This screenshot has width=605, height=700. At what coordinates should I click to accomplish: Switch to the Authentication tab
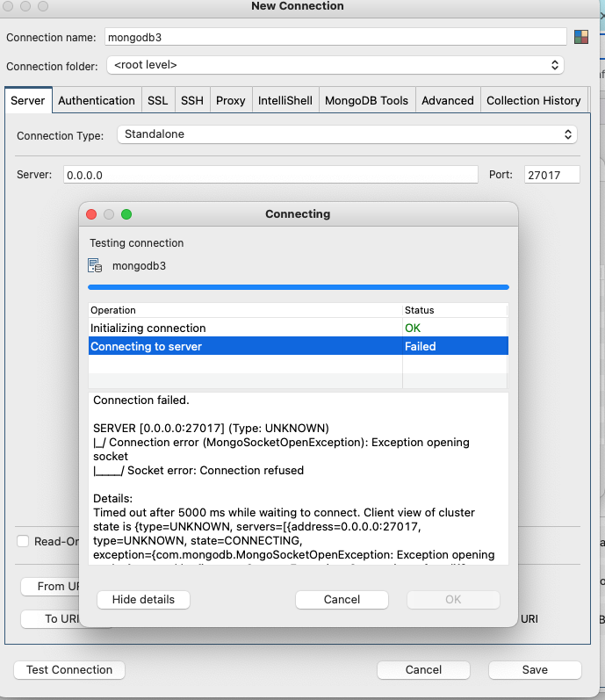[97, 100]
